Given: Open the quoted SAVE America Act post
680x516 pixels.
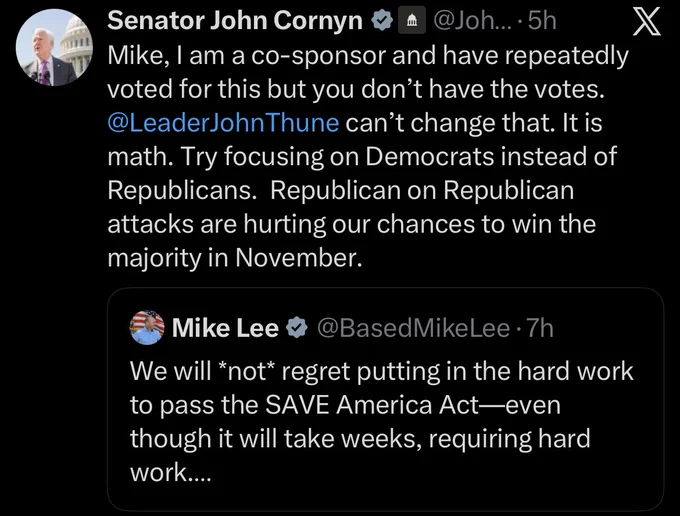Looking at the screenshot, I should click(x=385, y=399).
